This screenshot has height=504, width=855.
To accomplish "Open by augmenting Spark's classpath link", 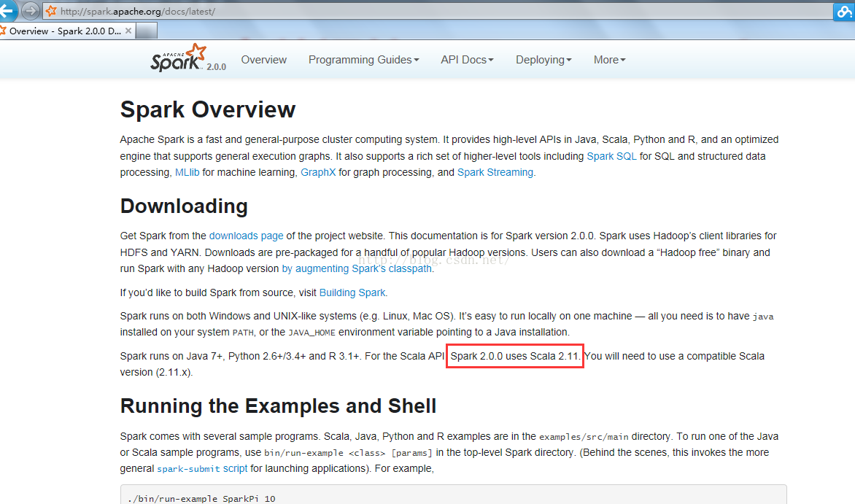I will click(x=357, y=268).
